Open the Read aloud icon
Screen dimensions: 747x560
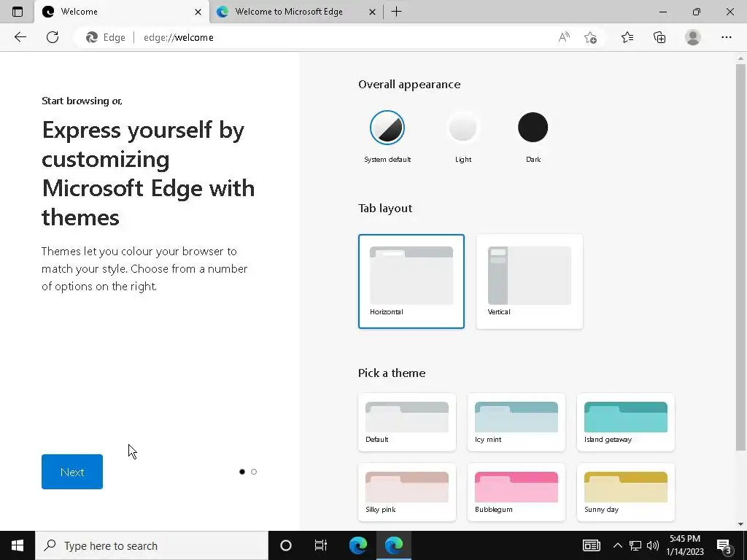(564, 37)
